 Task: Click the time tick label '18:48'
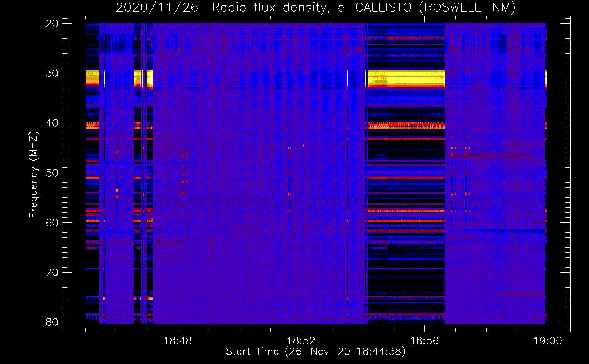click(x=178, y=341)
